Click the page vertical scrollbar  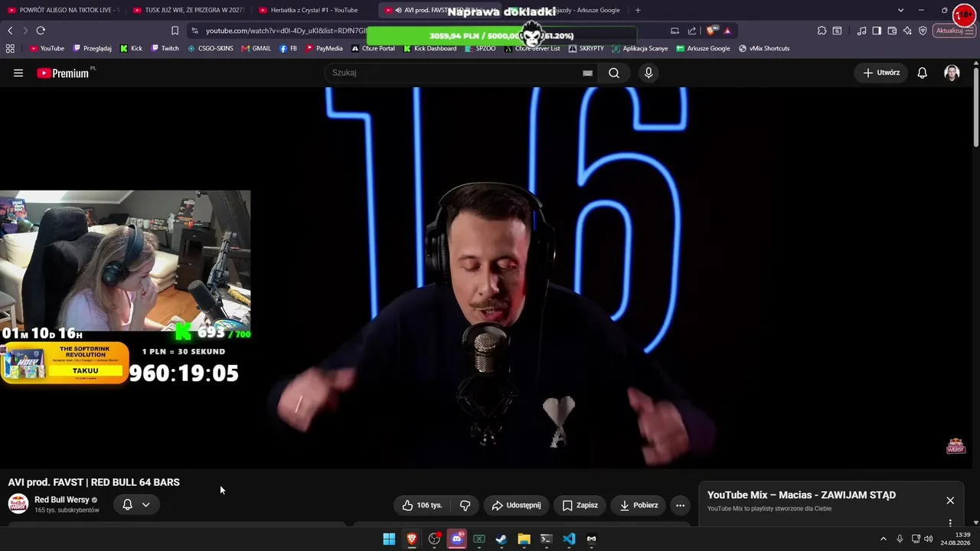(x=976, y=107)
